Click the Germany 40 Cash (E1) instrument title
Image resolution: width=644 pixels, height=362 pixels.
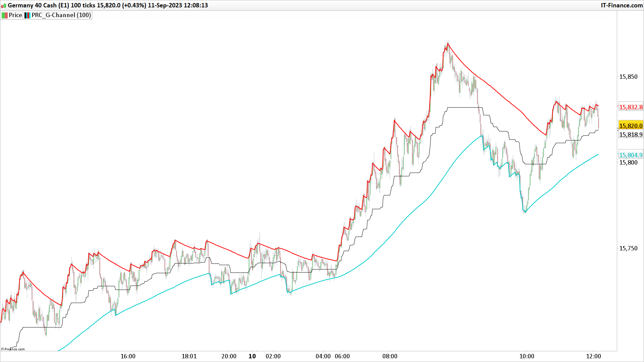[38, 5]
